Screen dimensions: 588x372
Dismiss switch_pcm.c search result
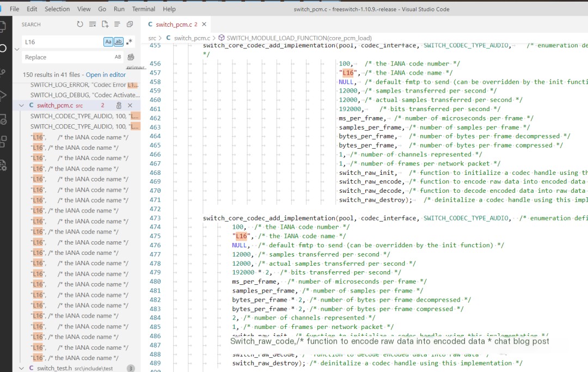130,105
